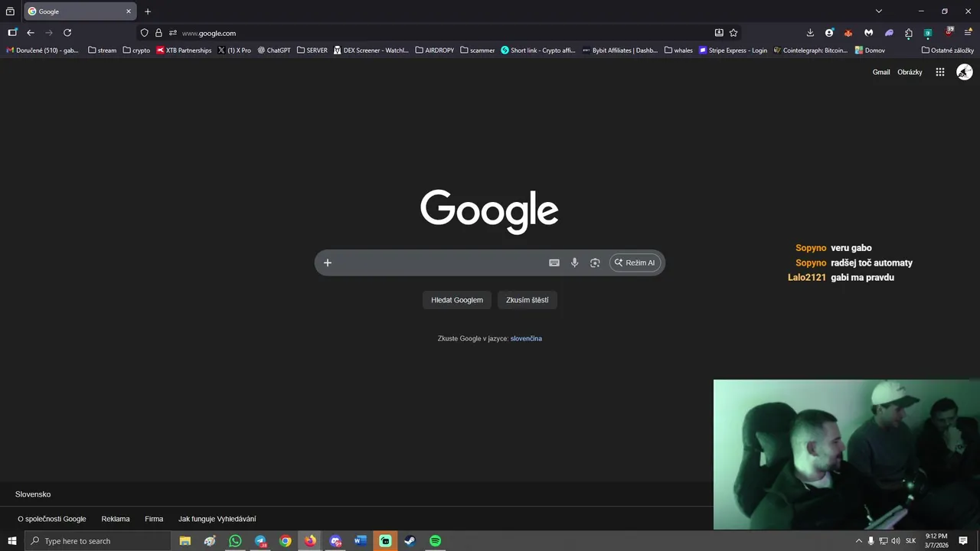Open Malwarebytes extension icon
Image resolution: width=980 pixels, height=551 pixels.
click(x=869, y=33)
